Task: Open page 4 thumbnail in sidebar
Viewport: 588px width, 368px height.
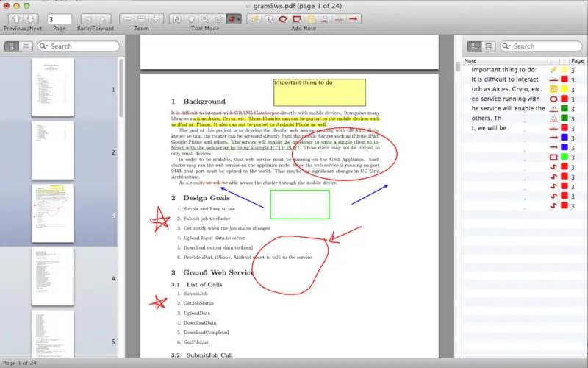Action: pos(53,277)
